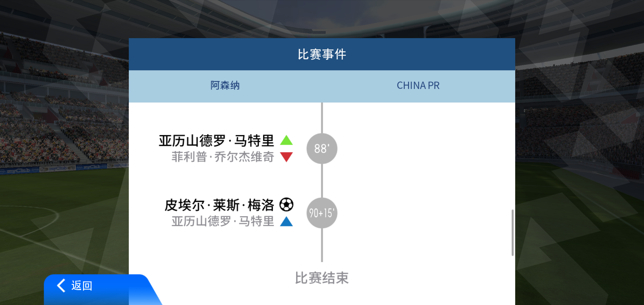Select substituted player 菲利普·乔尔杰维奇
The width and height of the screenshot is (644, 305).
click(x=223, y=157)
